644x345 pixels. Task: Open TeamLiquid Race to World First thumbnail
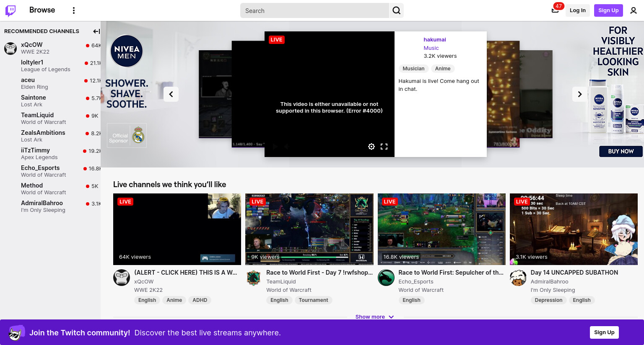point(309,229)
